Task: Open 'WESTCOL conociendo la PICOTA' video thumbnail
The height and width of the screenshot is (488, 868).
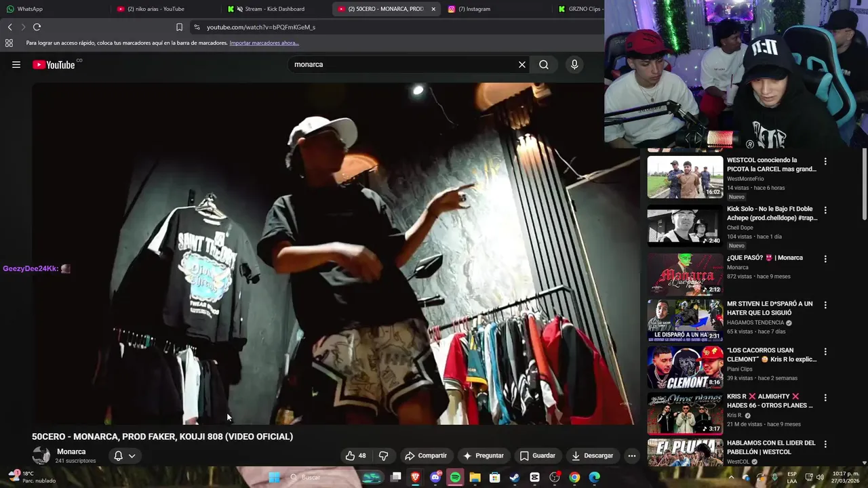Action: pyautogui.click(x=685, y=177)
